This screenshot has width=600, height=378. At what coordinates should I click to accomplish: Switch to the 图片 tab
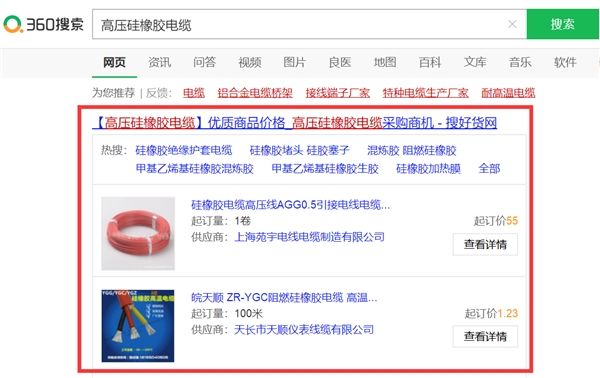coord(294,62)
